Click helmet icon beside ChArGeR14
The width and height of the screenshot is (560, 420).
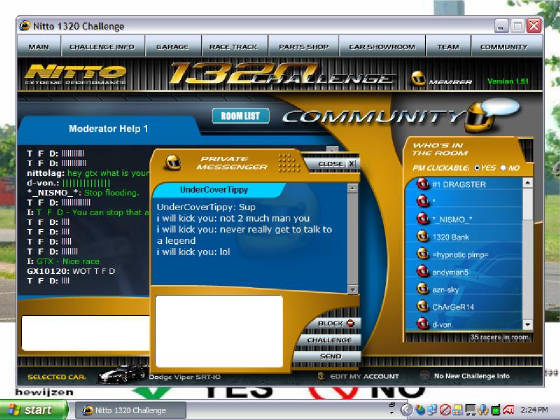(x=423, y=306)
